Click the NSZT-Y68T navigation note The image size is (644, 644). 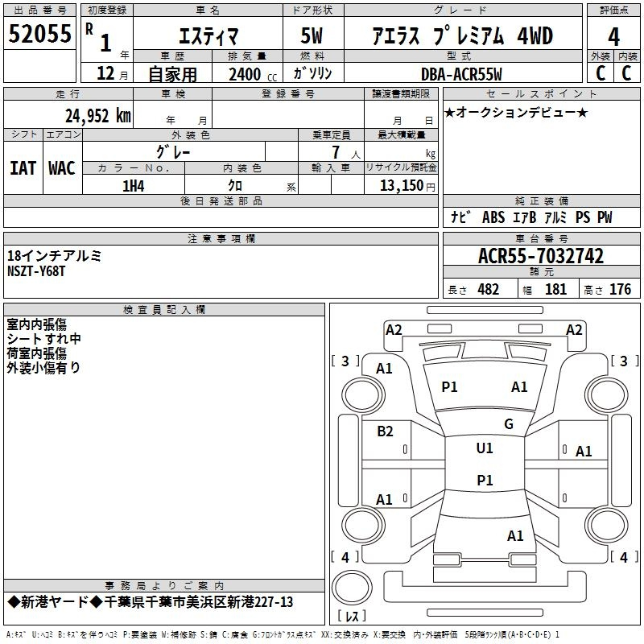tap(36, 271)
